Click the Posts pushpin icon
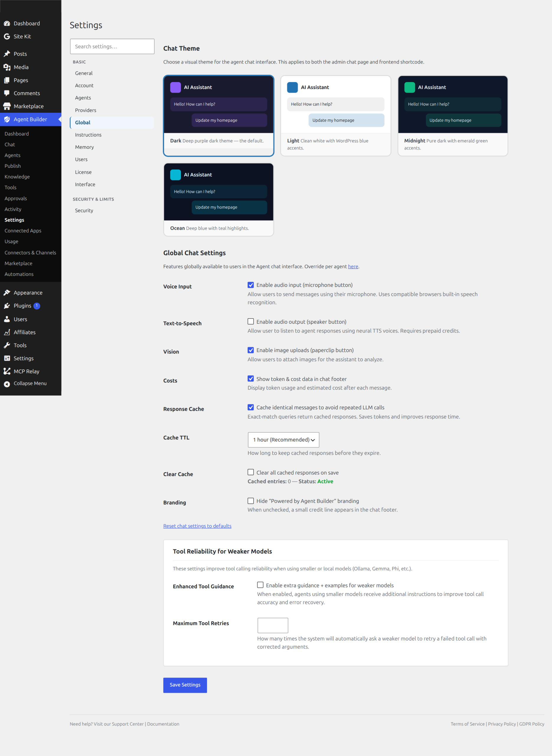 (7, 54)
